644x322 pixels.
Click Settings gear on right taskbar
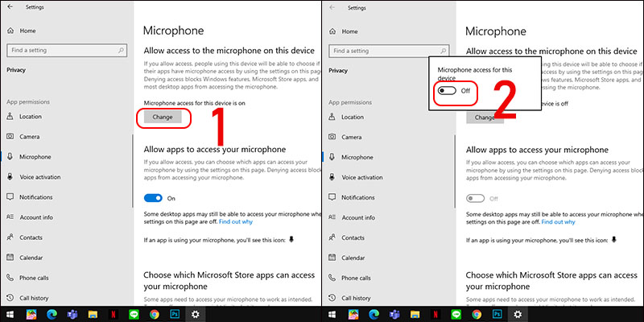[x=518, y=315]
